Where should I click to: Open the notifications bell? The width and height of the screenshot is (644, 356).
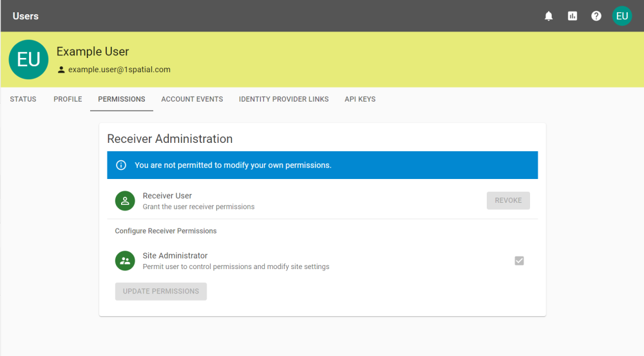pyautogui.click(x=548, y=16)
